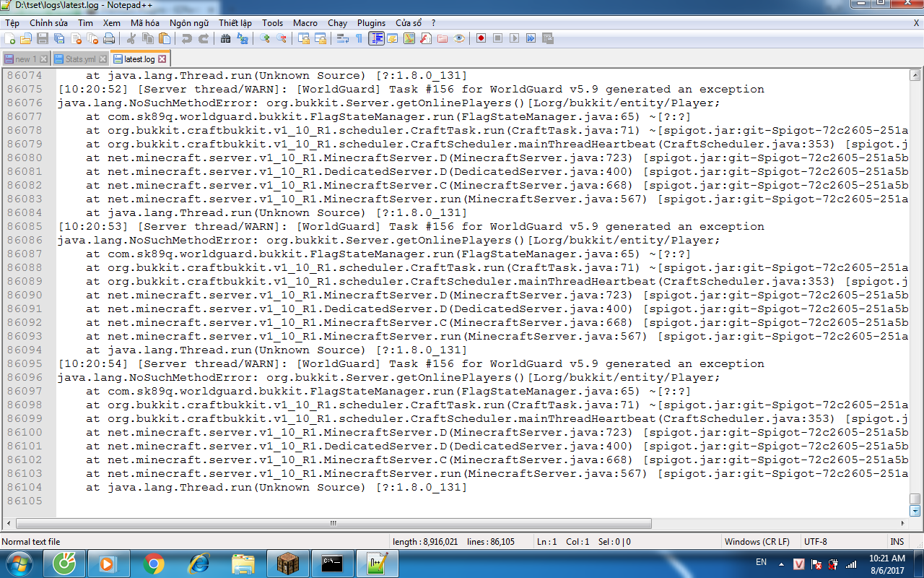Create a new file from the toolbar
Screen dimensions: 924x578
[x=10, y=38]
